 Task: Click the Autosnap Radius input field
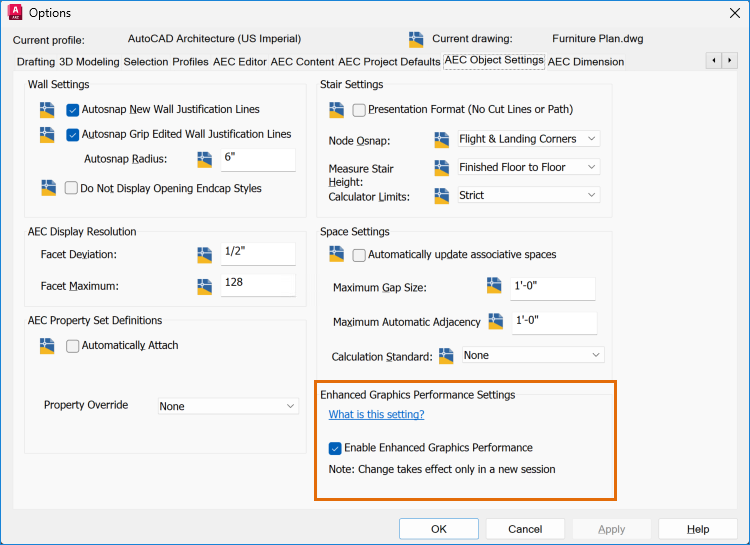click(258, 159)
